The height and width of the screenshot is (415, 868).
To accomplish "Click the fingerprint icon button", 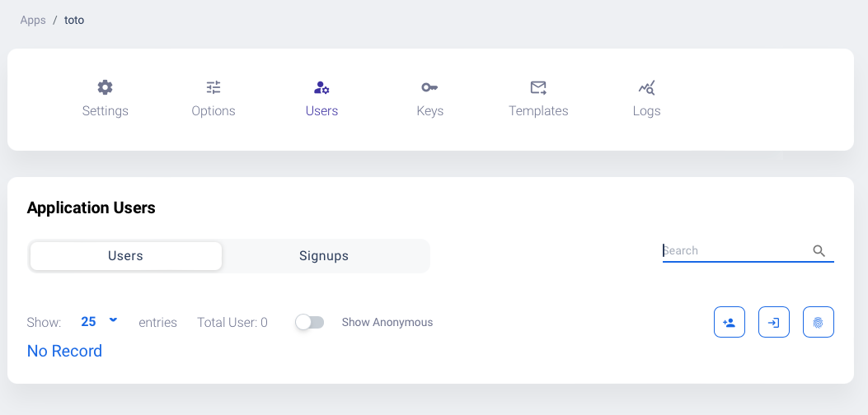I will pyautogui.click(x=819, y=322).
